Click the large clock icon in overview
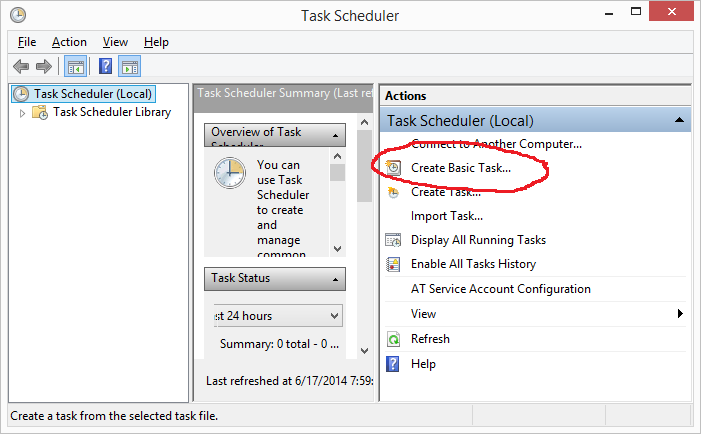 tap(230, 173)
